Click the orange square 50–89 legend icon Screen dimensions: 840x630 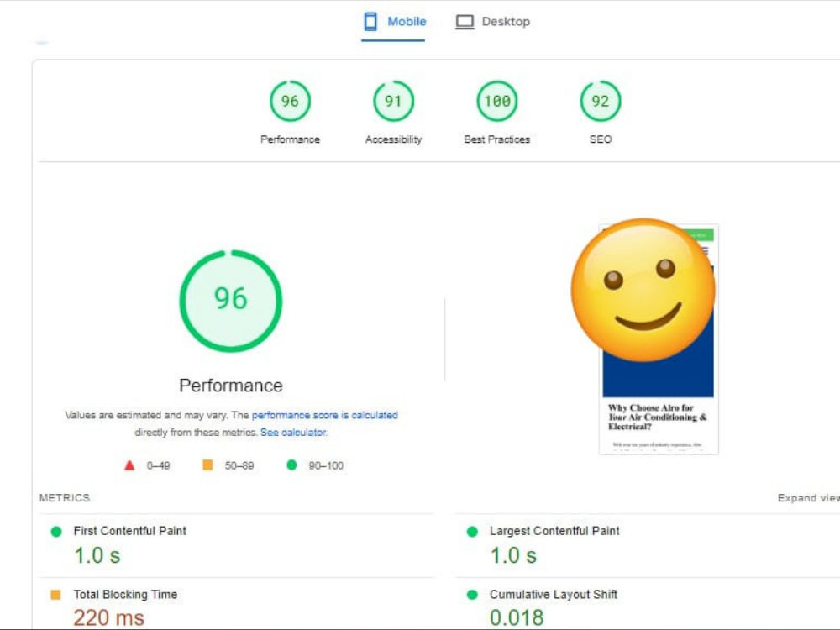[x=207, y=465]
